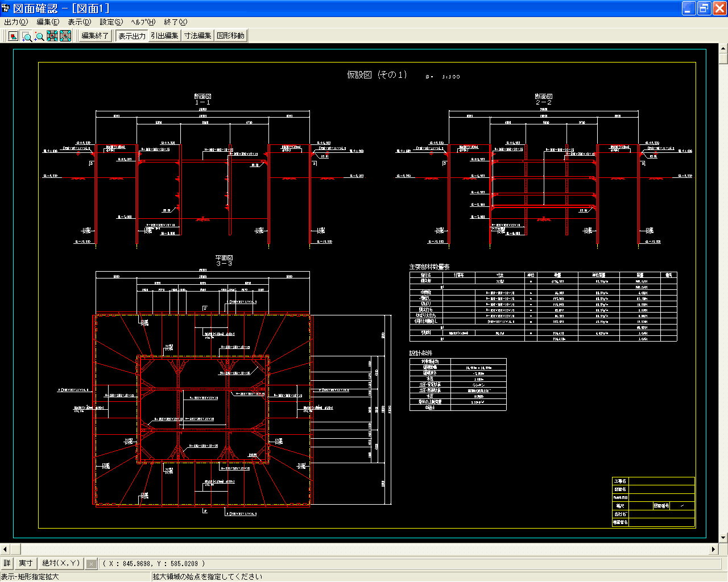The height and width of the screenshot is (582, 728).
Task: Expand the 編集(E) menu
Action: tap(48, 22)
